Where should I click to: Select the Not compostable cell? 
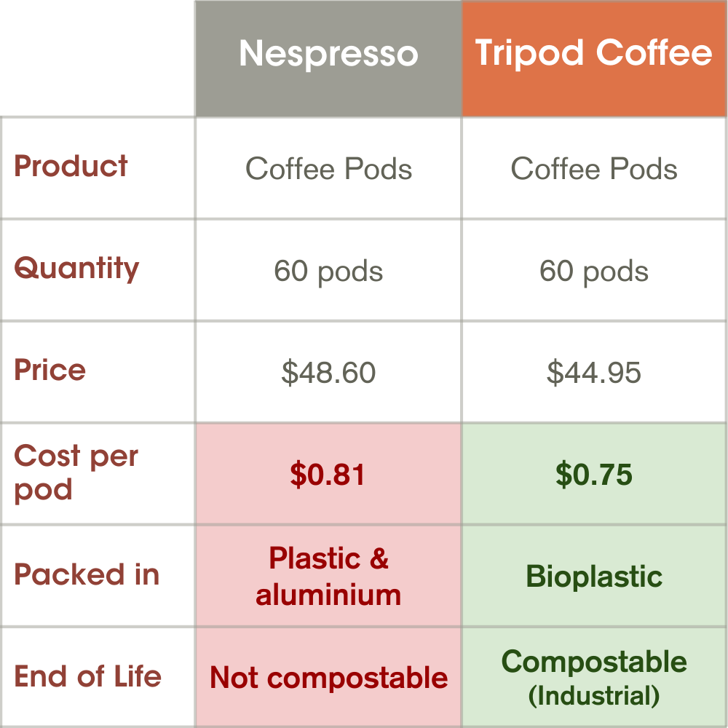point(328,678)
